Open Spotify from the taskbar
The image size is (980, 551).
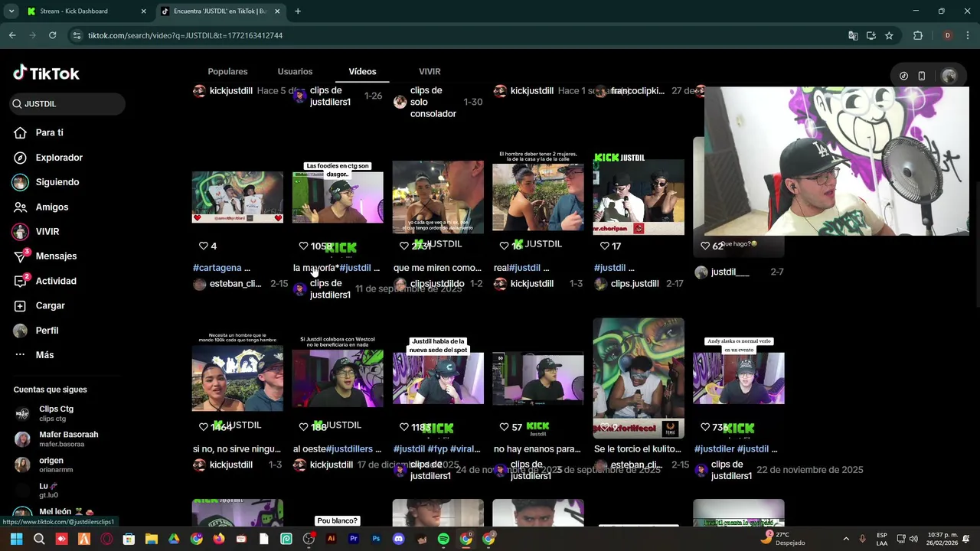pos(443,539)
